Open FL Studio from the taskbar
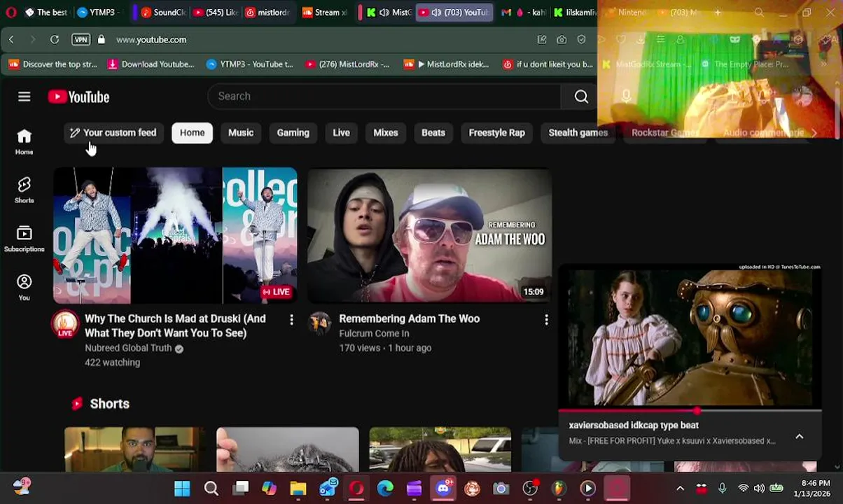The image size is (843, 504). [x=559, y=488]
